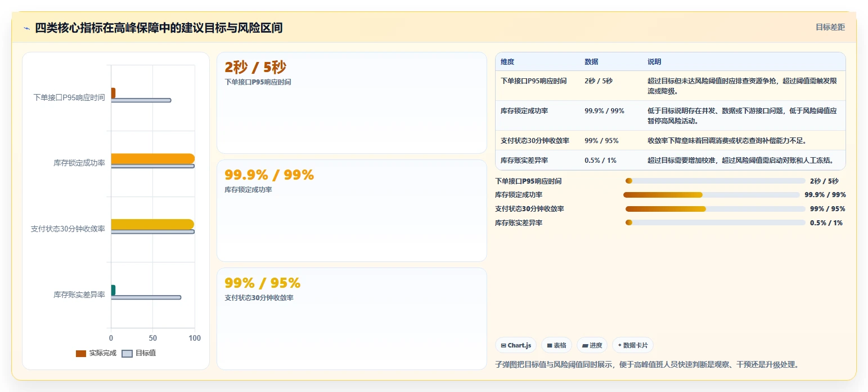Click the 库存账实差异率 progress row label
The width and height of the screenshot is (868, 392).
pyautogui.click(x=519, y=222)
